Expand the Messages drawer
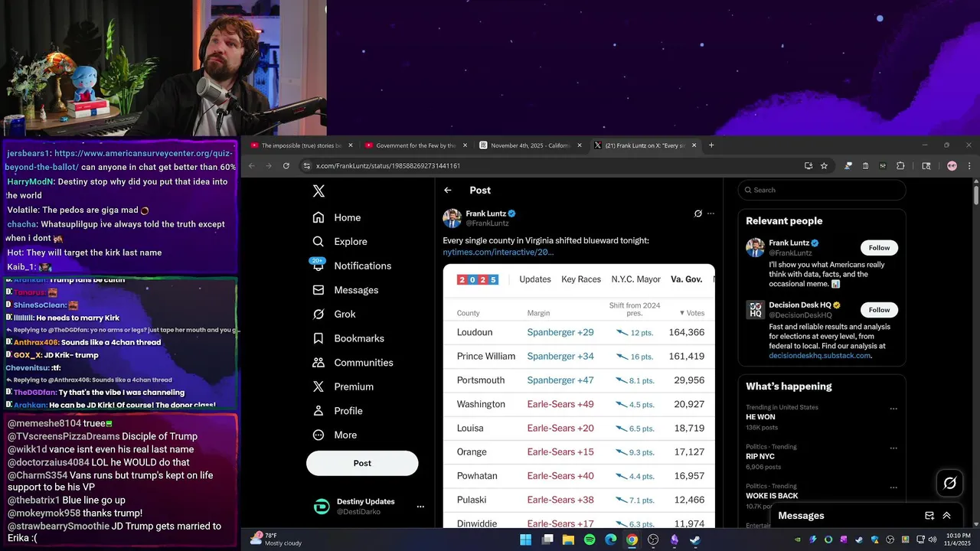 click(x=947, y=516)
